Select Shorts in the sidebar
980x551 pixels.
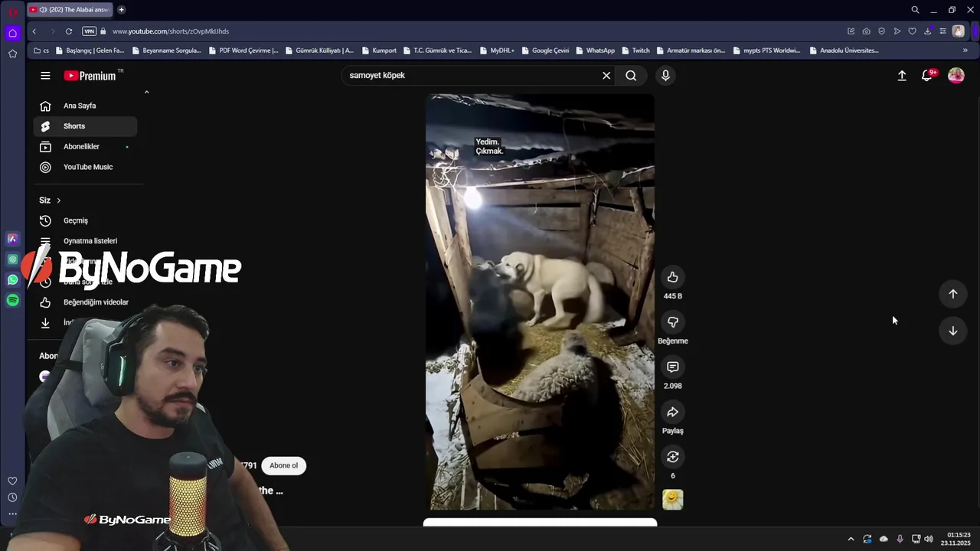tap(85, 126)
